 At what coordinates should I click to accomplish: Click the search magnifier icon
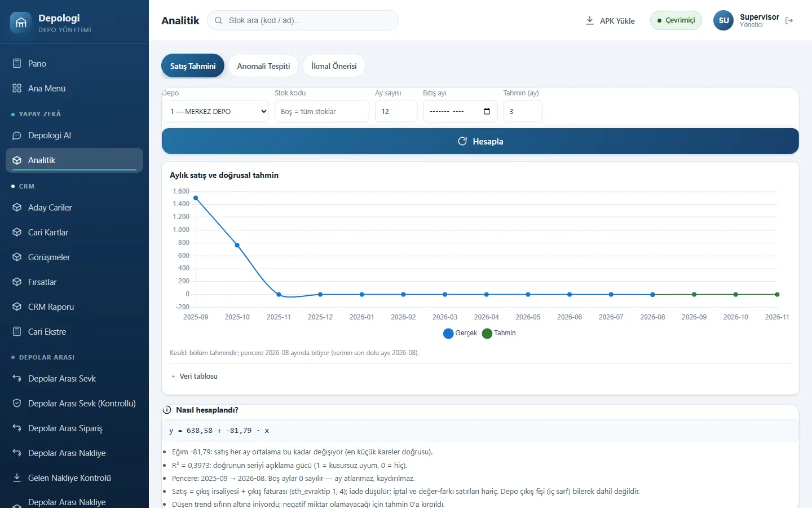(x=219, y=20)
